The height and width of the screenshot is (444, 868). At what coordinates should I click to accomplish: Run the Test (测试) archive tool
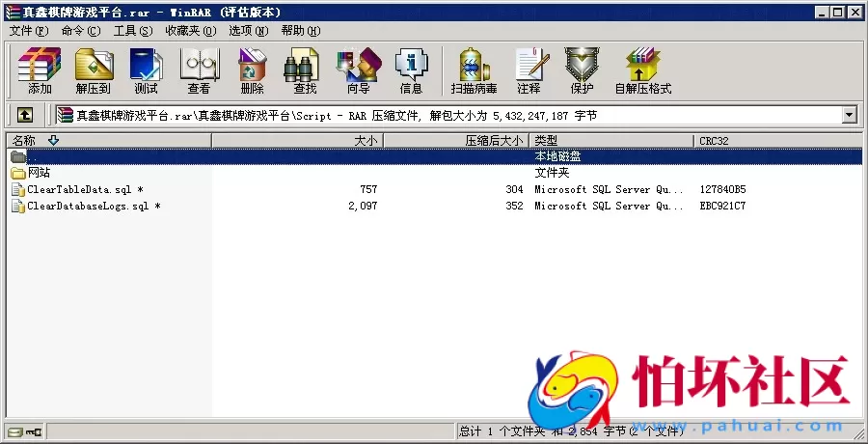tap(146, 71)
